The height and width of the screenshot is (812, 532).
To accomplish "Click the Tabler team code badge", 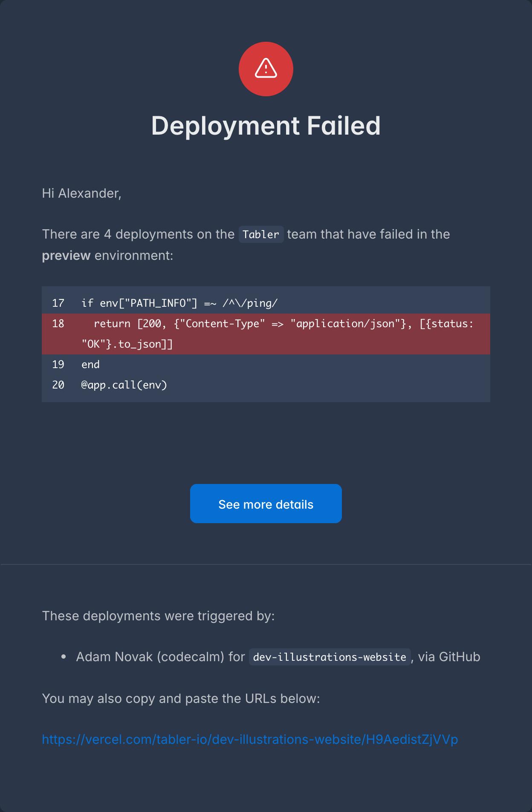I will (x=260, y=234).
